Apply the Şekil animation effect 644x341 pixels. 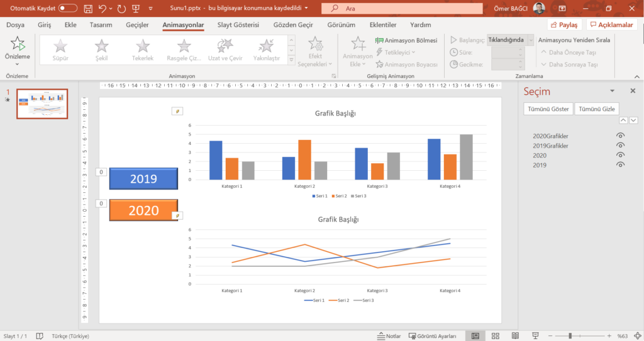click(x=101, y=50)
